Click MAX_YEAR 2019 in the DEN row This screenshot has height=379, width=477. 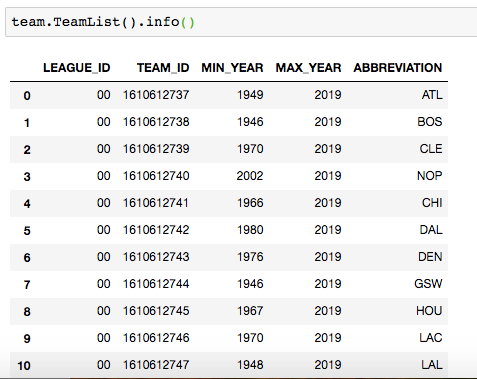[328, 257]
